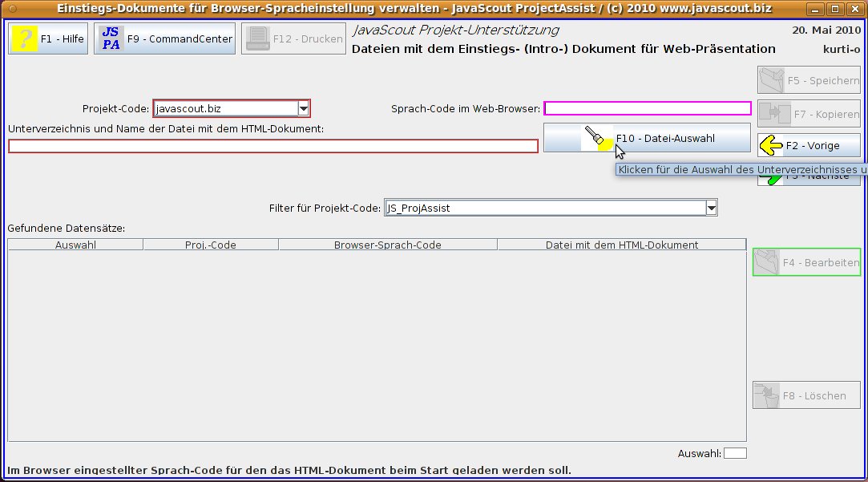Click the Proj.-Code column header

pos(211,245)
